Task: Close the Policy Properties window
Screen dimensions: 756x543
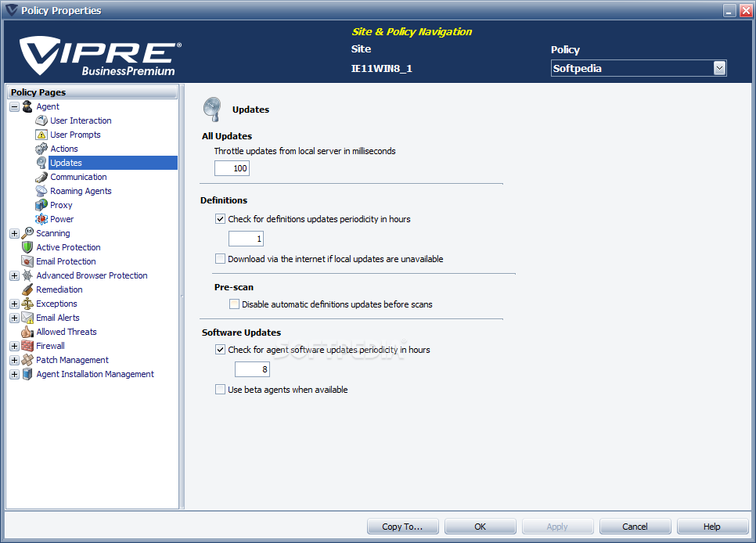Action: [x=746, y=11]
